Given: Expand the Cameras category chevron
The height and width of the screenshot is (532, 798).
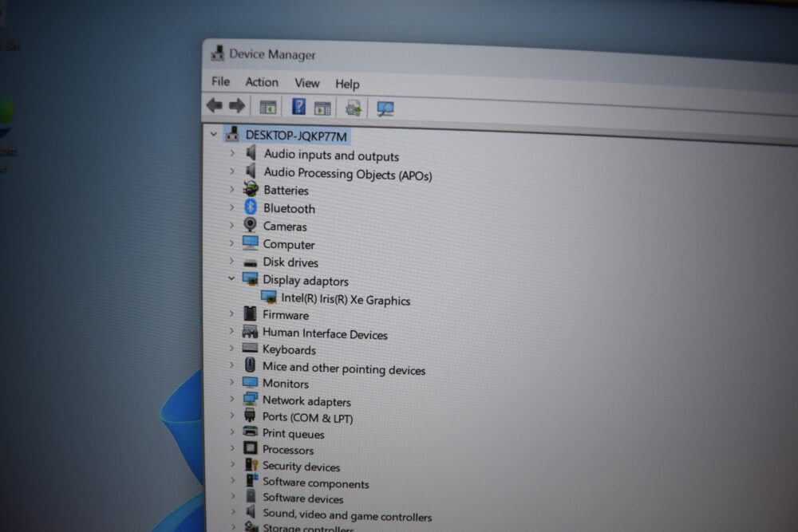Looking at the screenshot, I should coord(232,225).
